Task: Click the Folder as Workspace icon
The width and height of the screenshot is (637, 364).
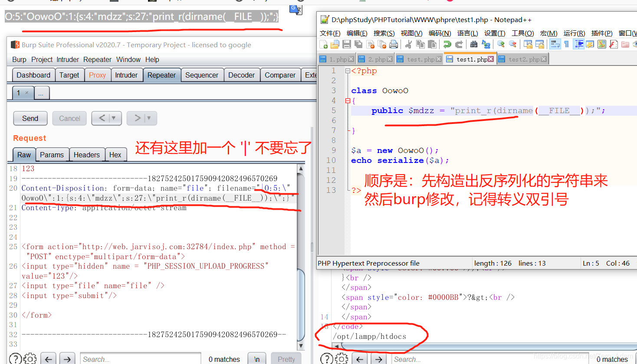Action: click(625, 44)
